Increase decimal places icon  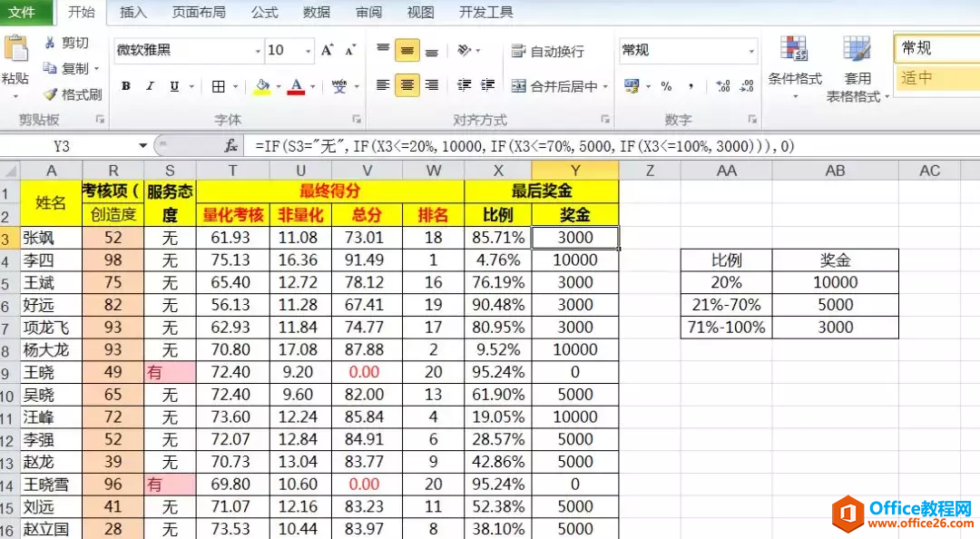(723, 86)
